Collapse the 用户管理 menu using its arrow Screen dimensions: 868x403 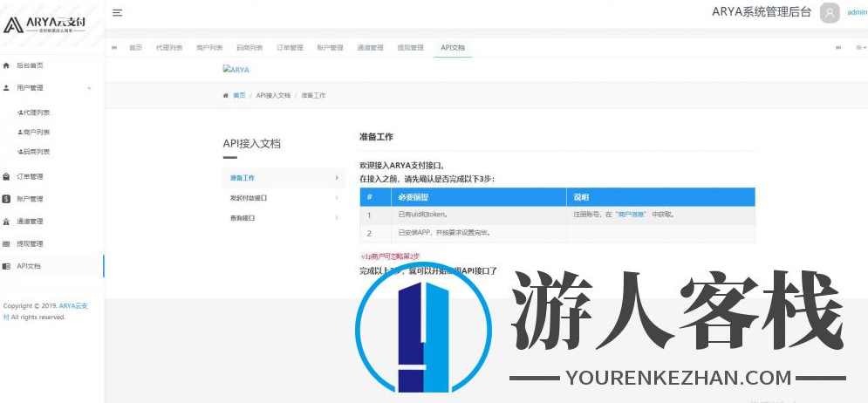tap(89, 88)
